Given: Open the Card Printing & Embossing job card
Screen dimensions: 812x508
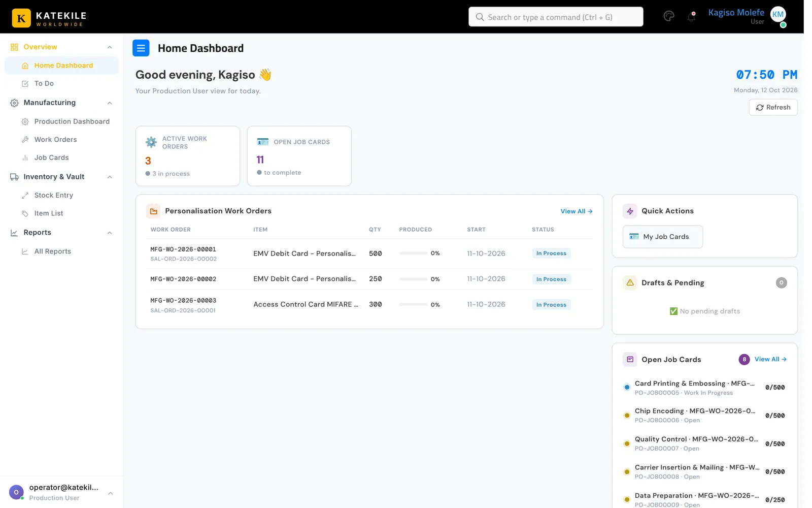Looking at the screenshot, I should (704, 388).
